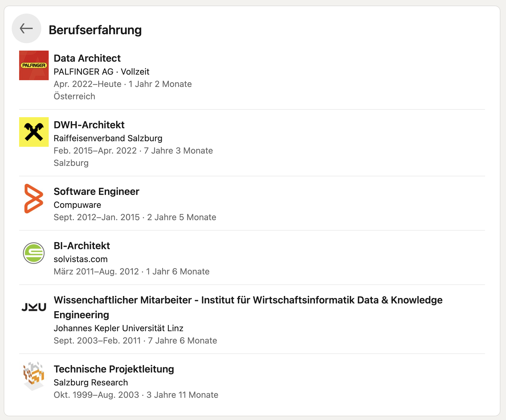Screen dimensions: 506x420
Task: Open Johannes Kepler Universität Linz company name
Action: [x=119, y=328]
